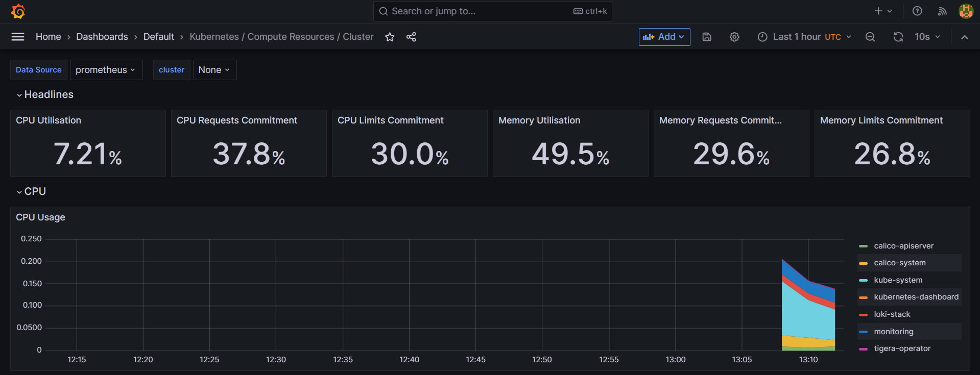Open the hamburger navigation menu
The height and width of the screenshot is (375, 980).
pos(18,37)
